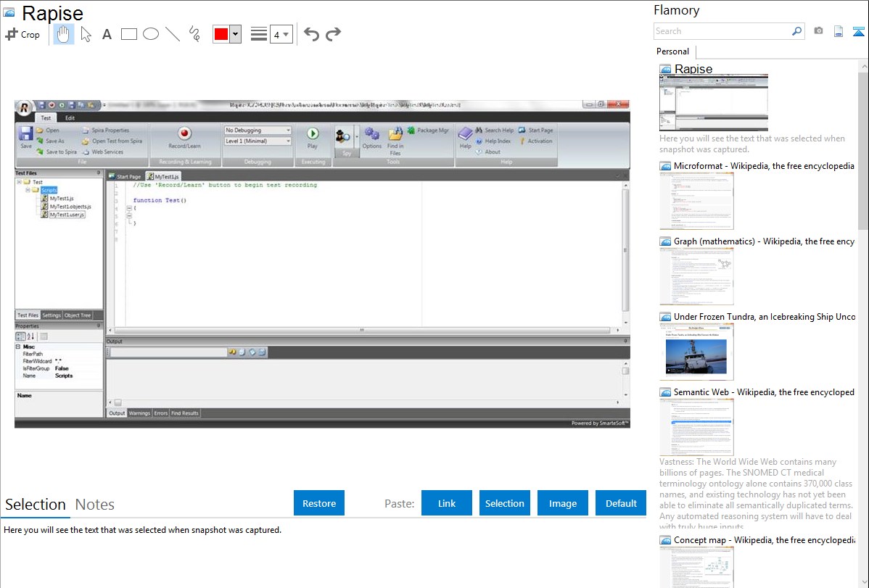The width and height of the screenshot is (869, 588).
Task: Switch to the Notes tab
Action: point(95,505)
